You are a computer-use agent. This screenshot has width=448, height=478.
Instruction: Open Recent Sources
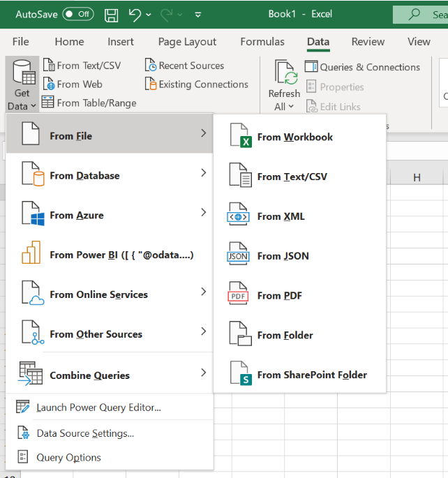tap(184, 66)
